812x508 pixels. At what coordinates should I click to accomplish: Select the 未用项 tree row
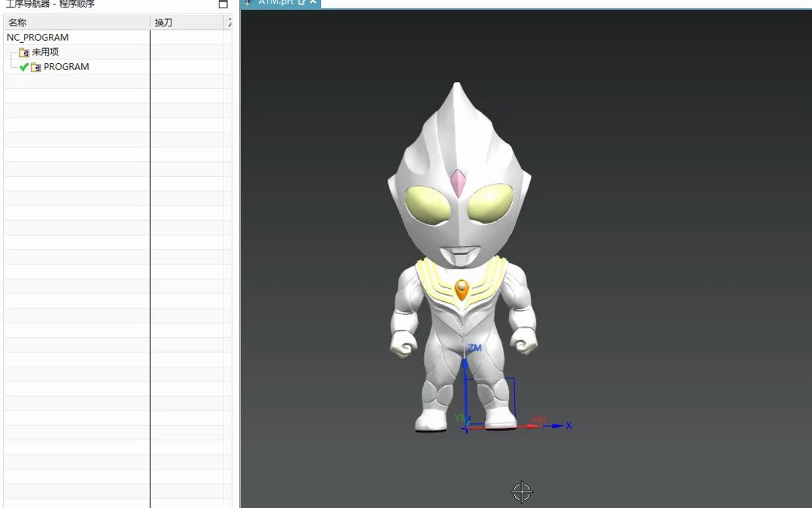77,52
